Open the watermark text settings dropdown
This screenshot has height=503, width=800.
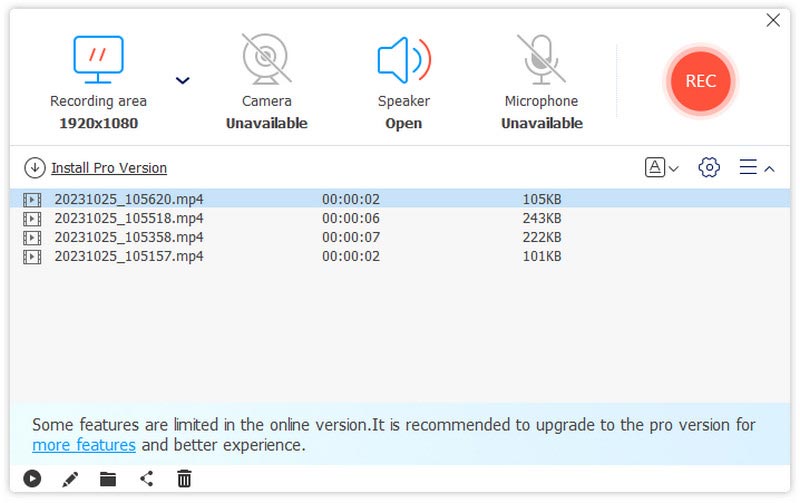pyautogui.click(x=661, y=168)
